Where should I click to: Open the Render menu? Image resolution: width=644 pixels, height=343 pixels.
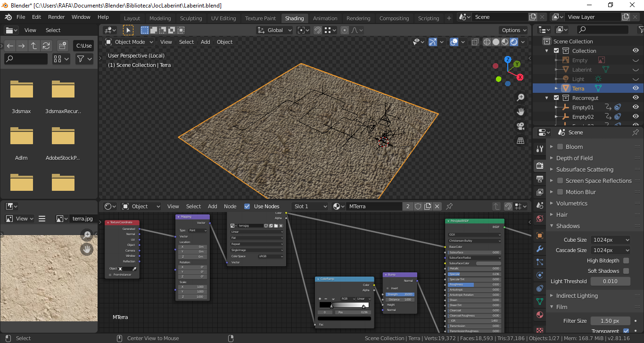click(57, 17)
